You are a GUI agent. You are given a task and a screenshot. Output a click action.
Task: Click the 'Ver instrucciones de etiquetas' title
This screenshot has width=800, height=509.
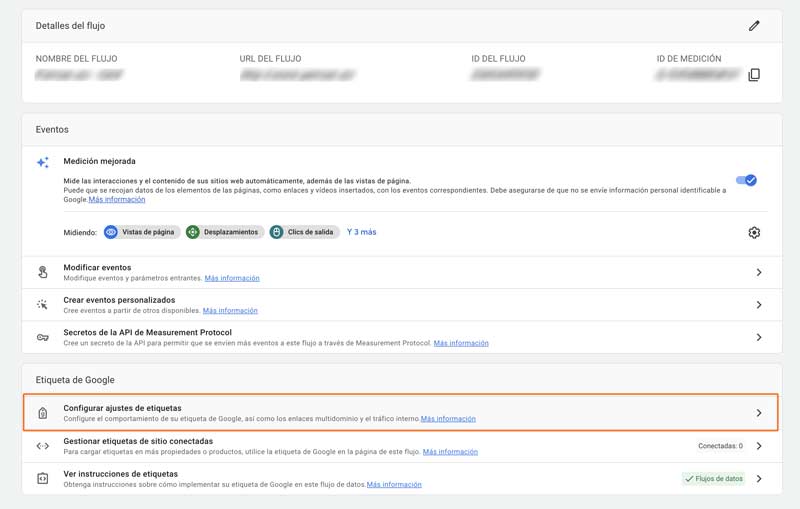point(121,474)
